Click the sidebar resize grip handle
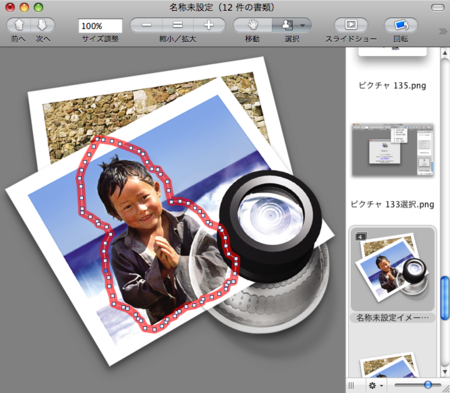Viewport: 450px width, 393px height. (351, 386)
